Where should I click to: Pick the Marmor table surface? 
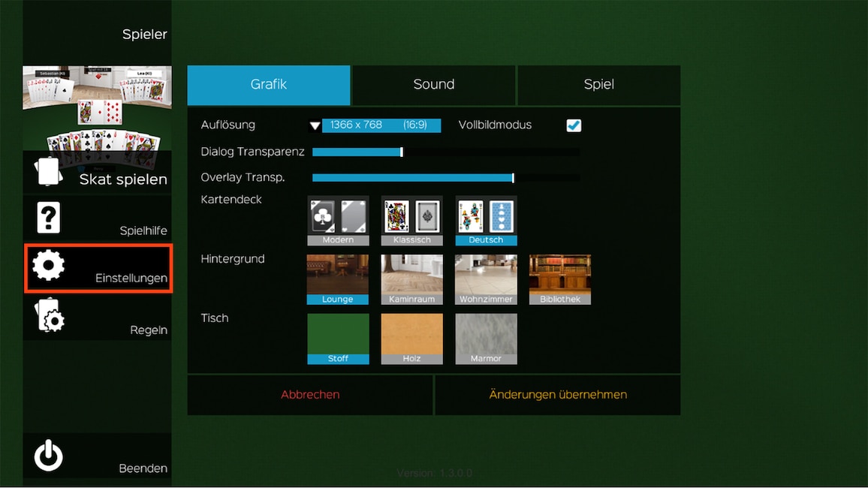486,339
